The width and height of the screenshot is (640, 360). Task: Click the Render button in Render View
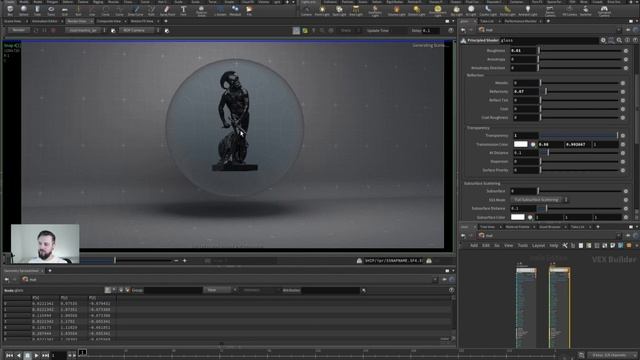(x=18, y=30)
